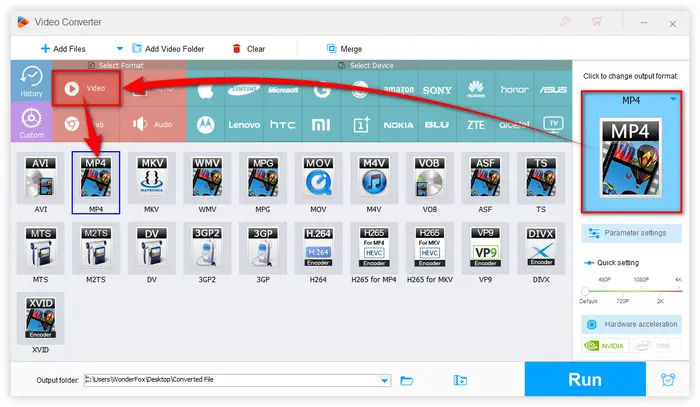The width and height of the screenshot is (700, 407).
Task: Open the Custom format settings
Action: pos(31,122)
